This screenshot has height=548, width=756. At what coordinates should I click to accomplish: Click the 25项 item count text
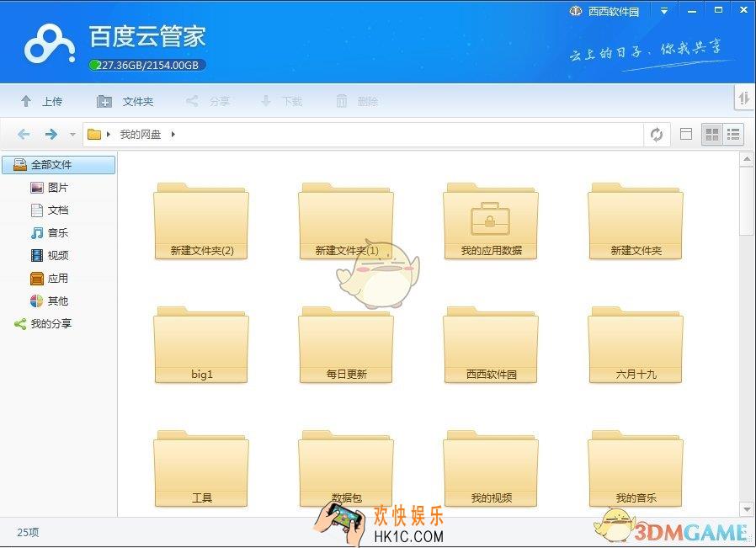(x=28, y=532)
